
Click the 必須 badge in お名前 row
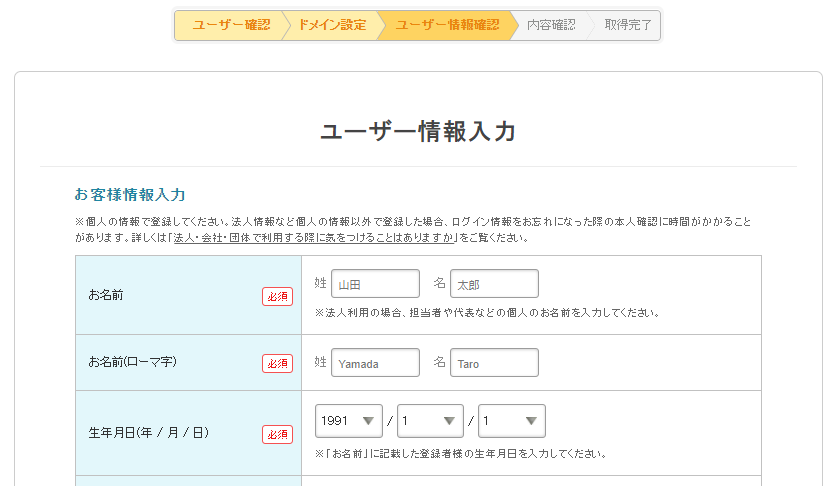point(277,296)
